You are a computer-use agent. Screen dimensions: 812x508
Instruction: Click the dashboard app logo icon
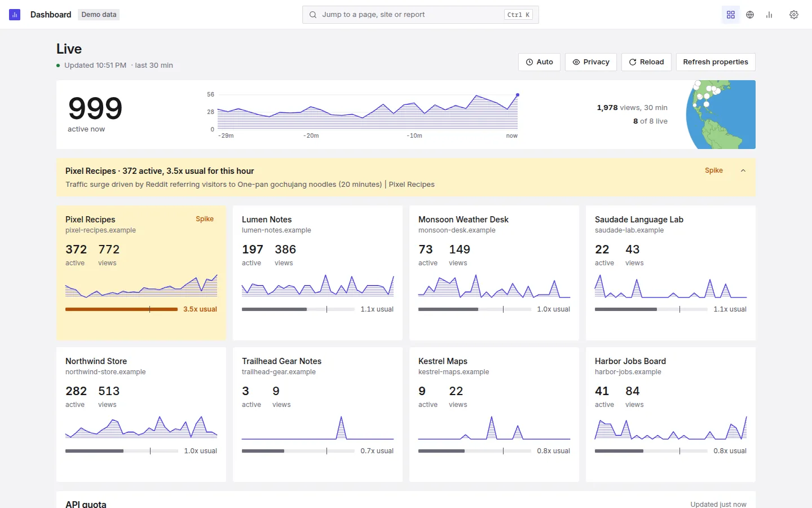15,15
